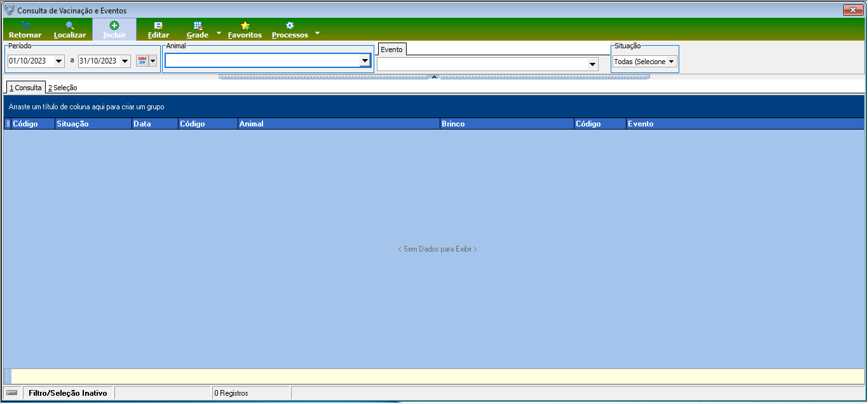Click the end date field 31/10/2023
Viewport: 868px width, 404px height.
click(98, 61)
